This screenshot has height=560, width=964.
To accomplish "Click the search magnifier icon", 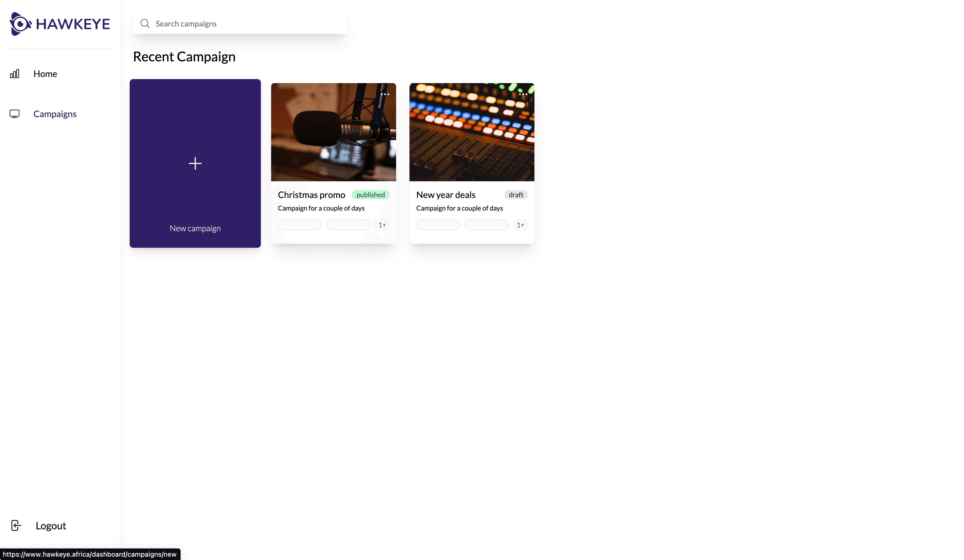I will tap(144, 24).
